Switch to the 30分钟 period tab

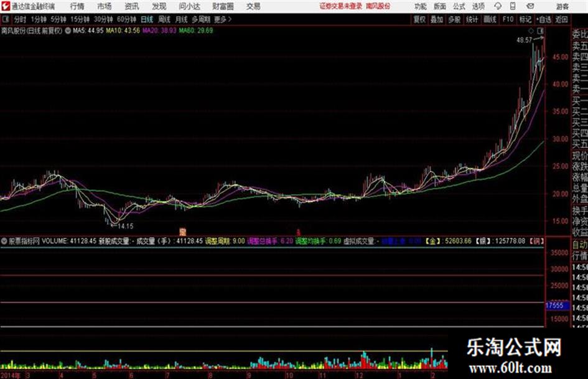[x=103, y=19]
